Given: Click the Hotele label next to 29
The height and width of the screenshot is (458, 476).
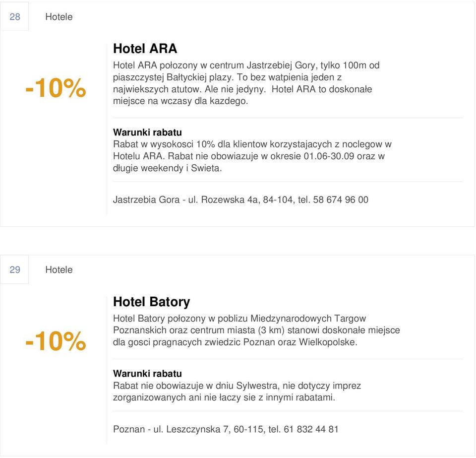Looking at the screenshot, I should pyautogui.click(x=59, y=270).
